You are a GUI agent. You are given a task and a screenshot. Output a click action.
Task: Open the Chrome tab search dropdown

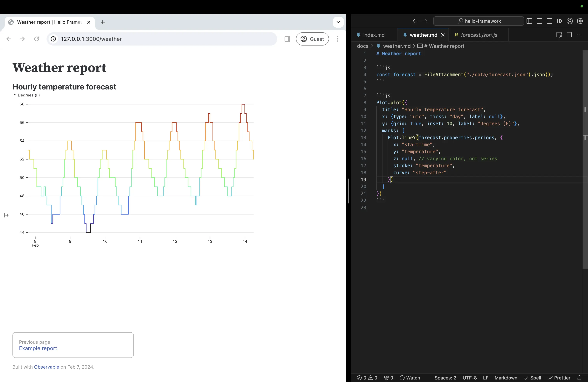click(338, 22)
